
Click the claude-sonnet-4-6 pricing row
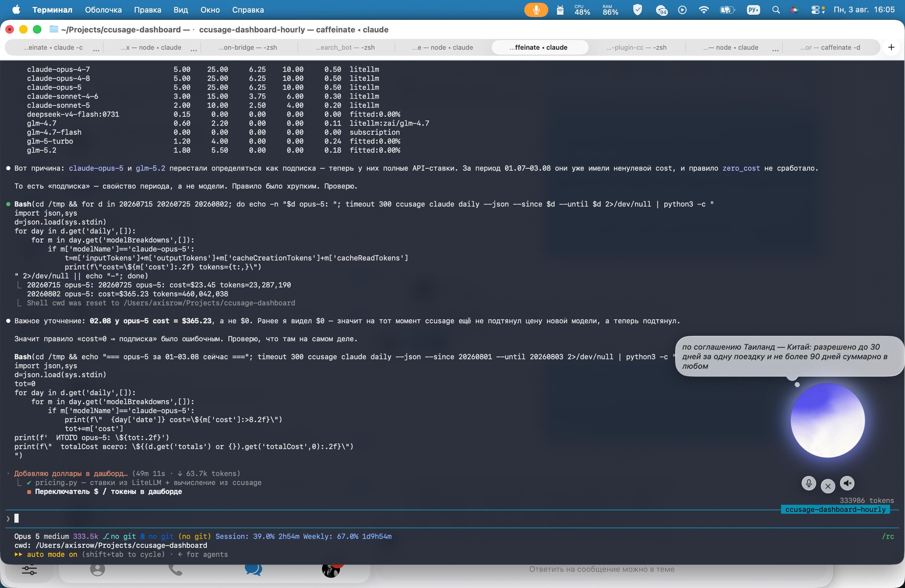coord(203,96)
